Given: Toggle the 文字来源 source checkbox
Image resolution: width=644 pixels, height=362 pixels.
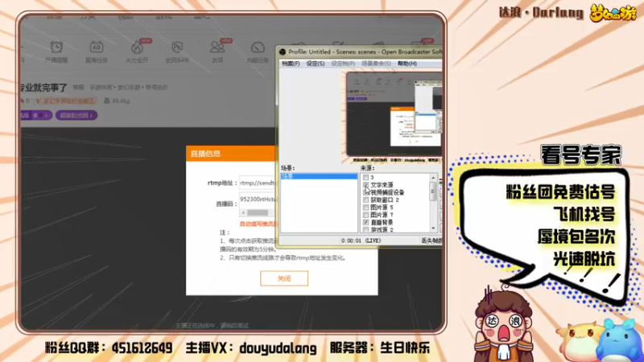Looking at the screenshot, I should click(x=365, y=185).
